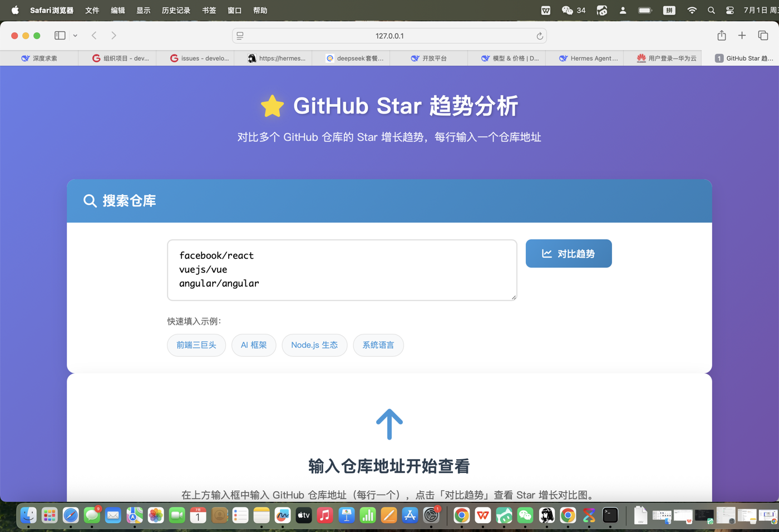Fill the AI 框架 example

(254, 345)
